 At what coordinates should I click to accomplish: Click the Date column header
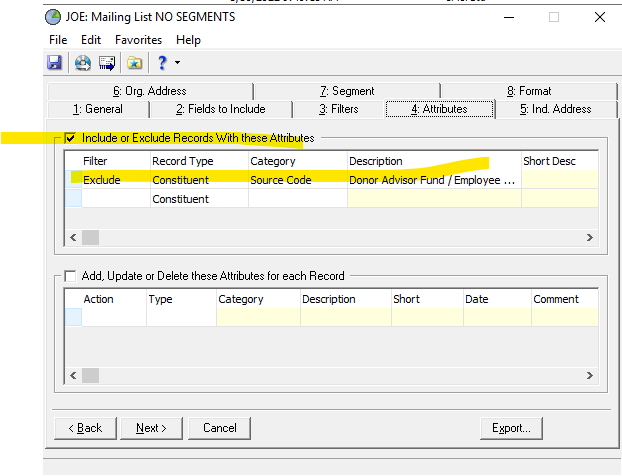pos(497,299)
